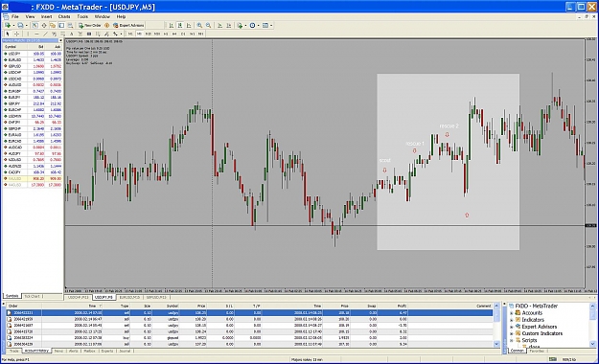The width and height of the screenshot is (599, 364).
Task: Switch timeframe to M1
Action: pyautogui.click(x=130, y=34)
